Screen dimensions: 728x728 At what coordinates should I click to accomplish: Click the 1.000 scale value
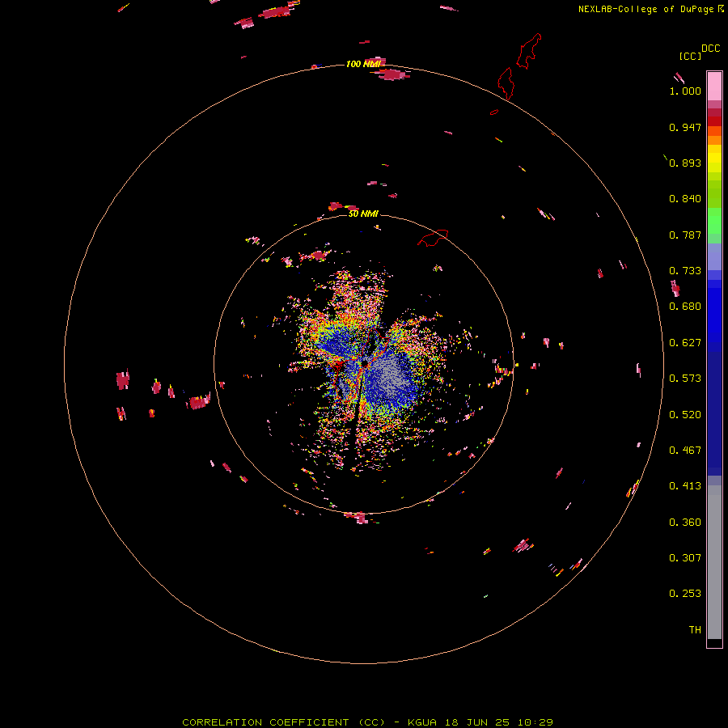[685, 91]
